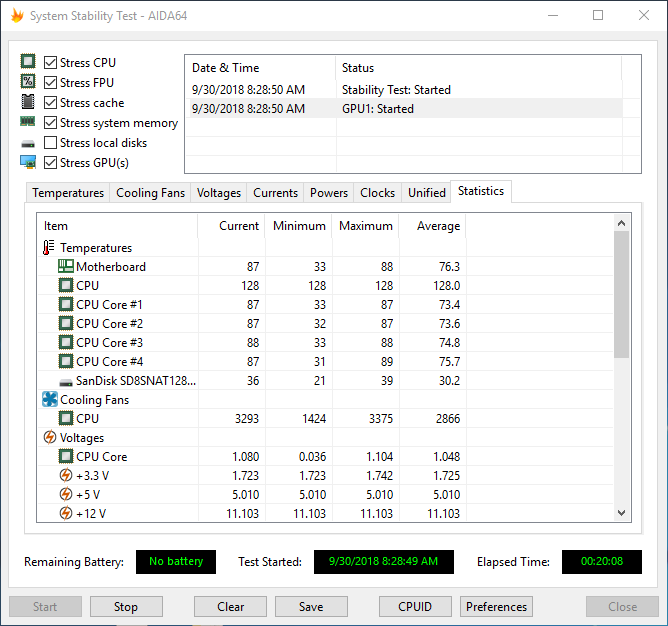668x626 pixels.
Task: Disable the Stress CPU checkbox
Action: (51, 63)
